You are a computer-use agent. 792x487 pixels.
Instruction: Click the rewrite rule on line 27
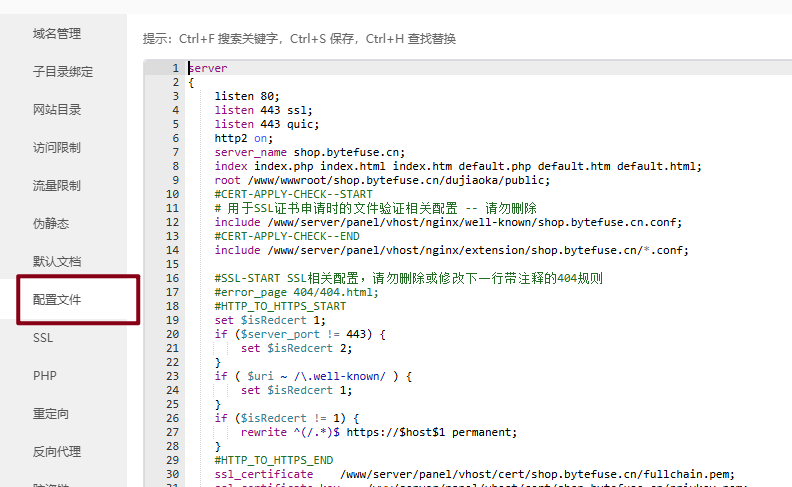(378, 433)
